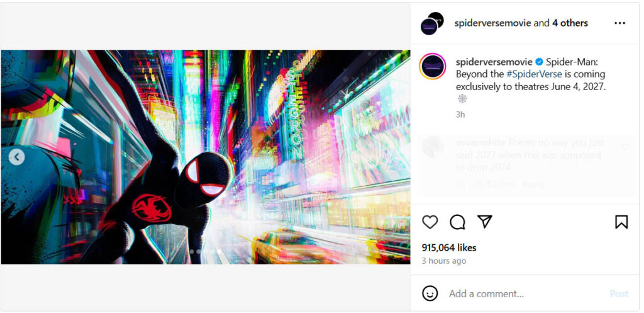View the list of 915,064 likes
Viewport: 644px width, 313px height.
[449, 248]
